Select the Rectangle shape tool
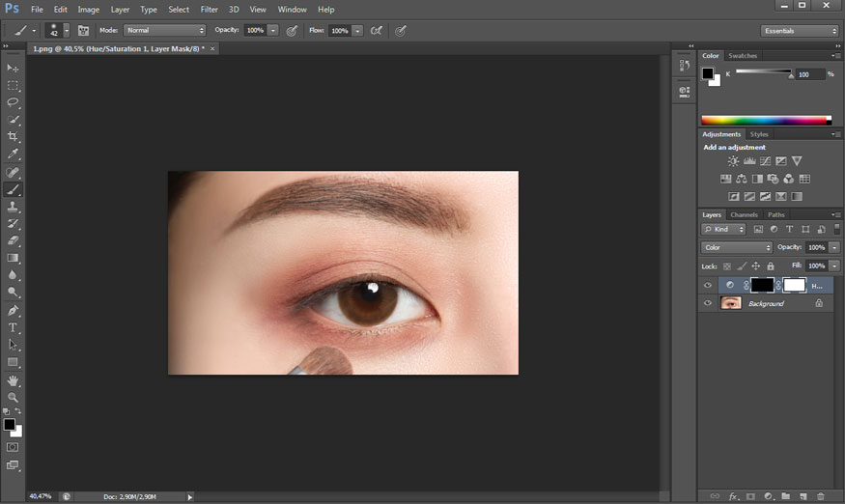 click(x=13, y=362)
